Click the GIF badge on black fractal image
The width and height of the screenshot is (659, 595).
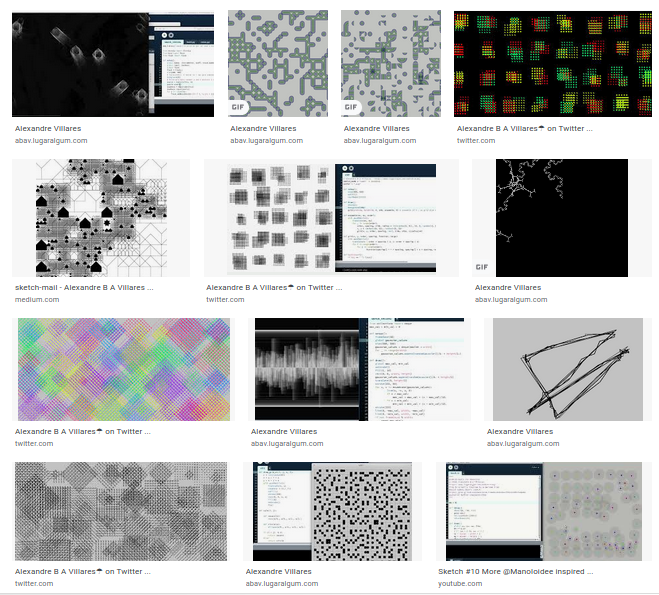(482, 267)
